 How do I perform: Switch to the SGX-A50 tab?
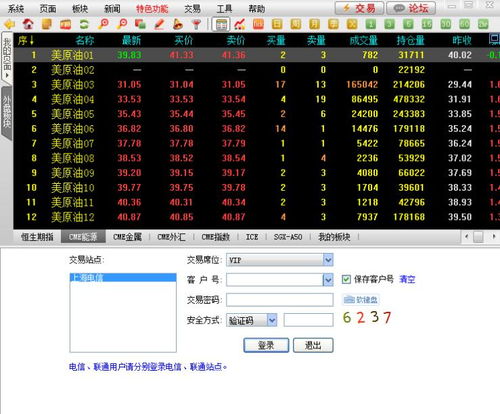click(288, 237)
